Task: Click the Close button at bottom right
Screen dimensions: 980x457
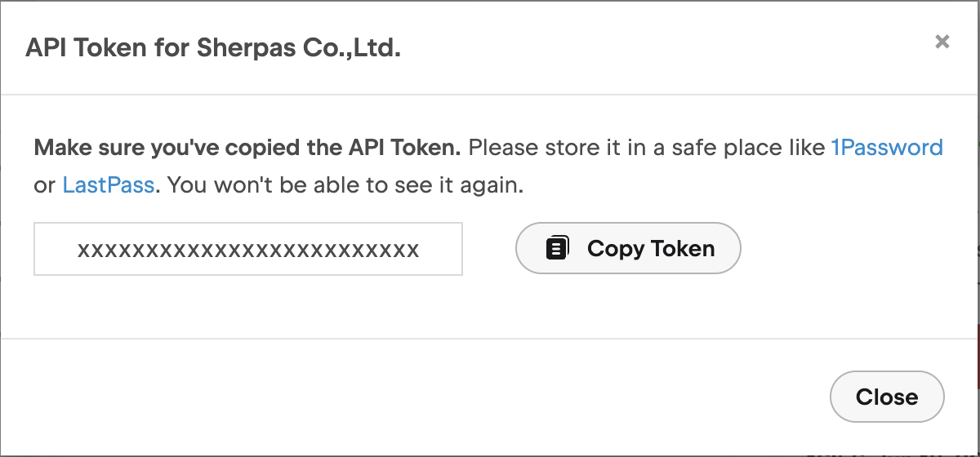Action: pos(887,397)
